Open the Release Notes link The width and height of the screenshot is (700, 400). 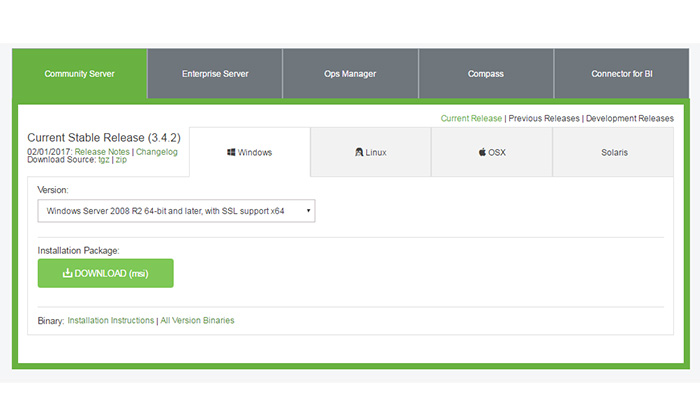pyautogui.click(x=102, y=152)
